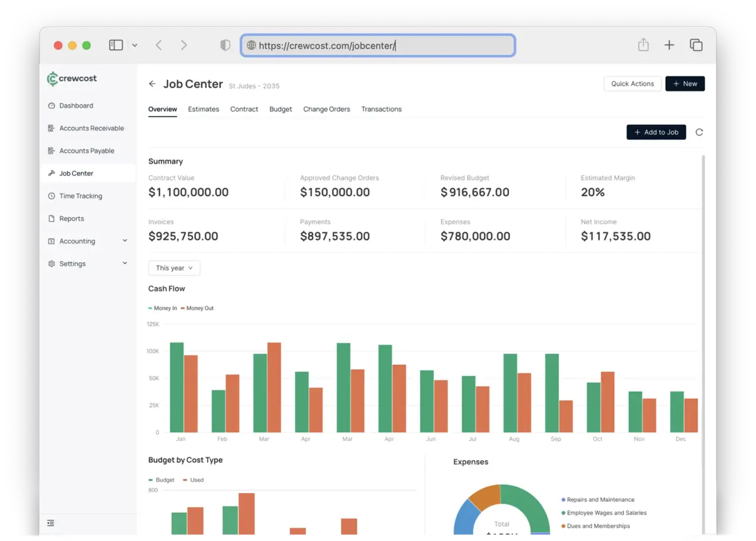This screenshot has width=756, height=541.
Task: View the Transactions tab
Action: [x=381, y=110]
